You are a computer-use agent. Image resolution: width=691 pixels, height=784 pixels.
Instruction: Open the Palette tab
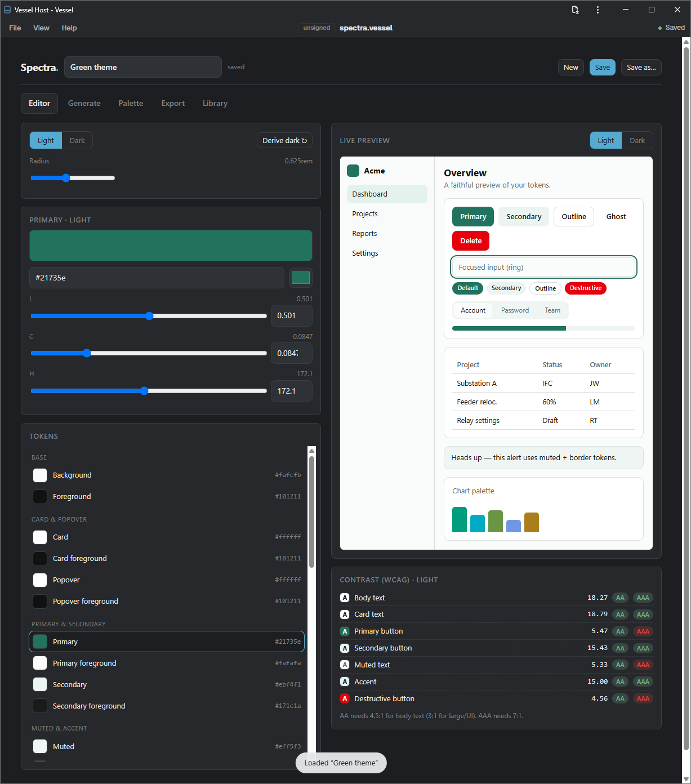click(131, 103)
